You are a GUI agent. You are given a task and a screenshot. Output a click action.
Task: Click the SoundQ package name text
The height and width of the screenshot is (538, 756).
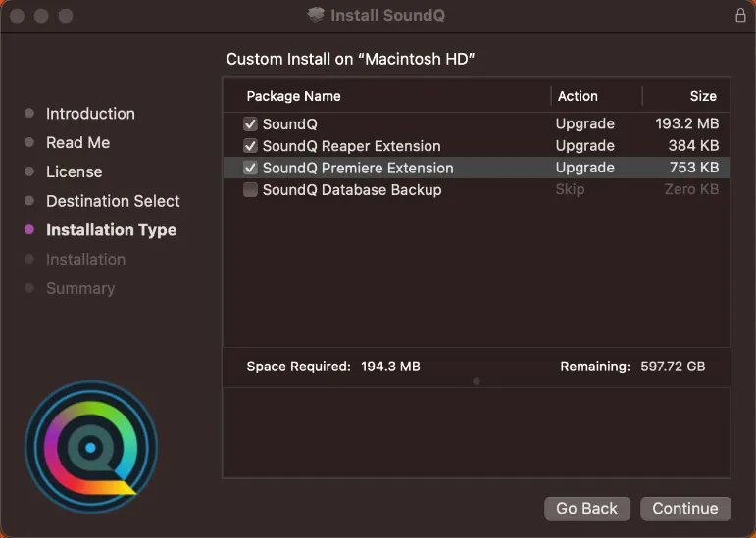(290, 123)
